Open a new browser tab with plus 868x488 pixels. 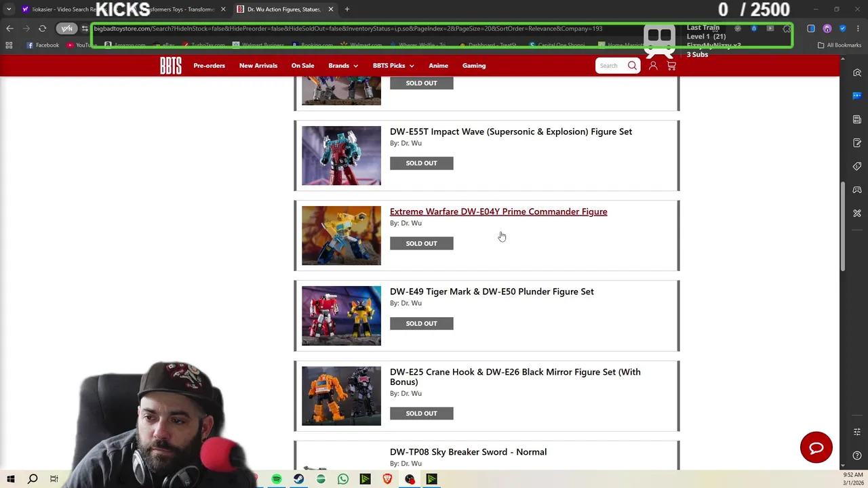[347, 9]
